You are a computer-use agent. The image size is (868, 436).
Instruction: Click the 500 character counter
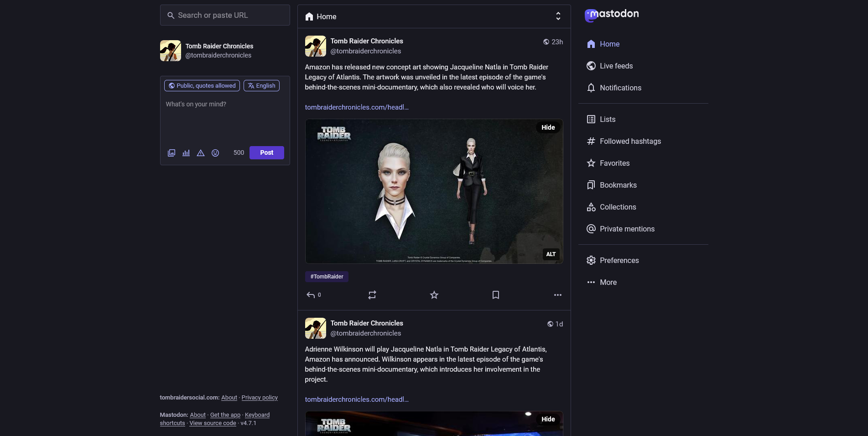[239, 153]
